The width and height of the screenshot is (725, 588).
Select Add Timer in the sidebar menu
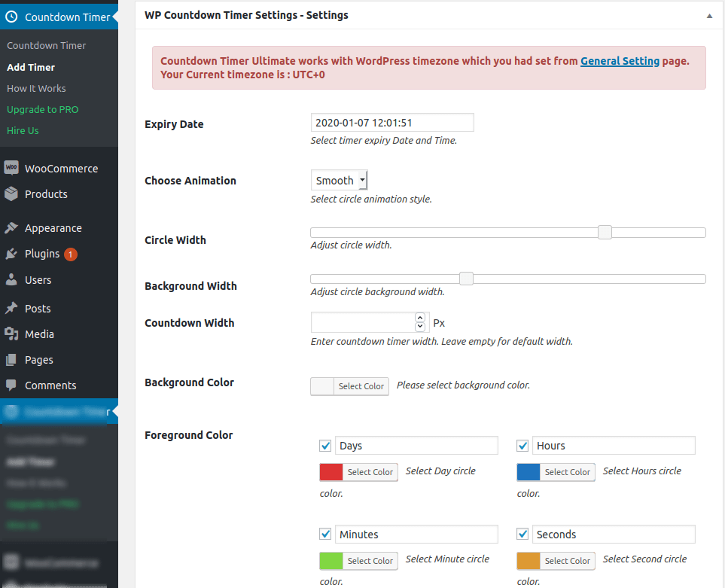point(32,67)
